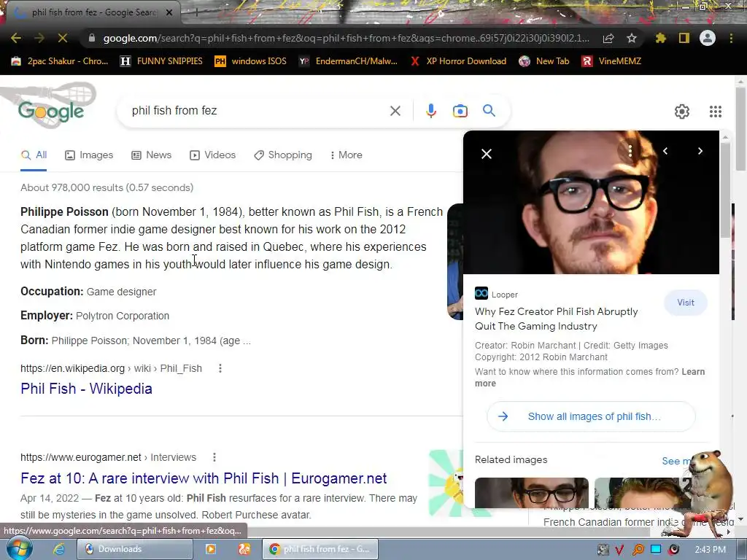The width and height of the screenshot is (747, 560).
Task: Open image panel three-dot options
Action: 630,151
